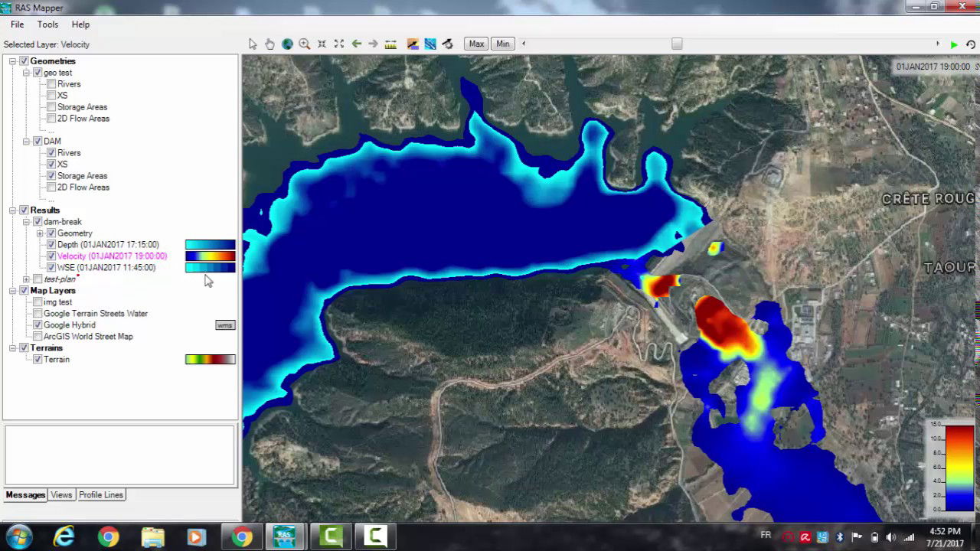The width and height of the screenshot is (980, 551).
Task: Select the magnifier zoom-in tool
Action: 305,44
